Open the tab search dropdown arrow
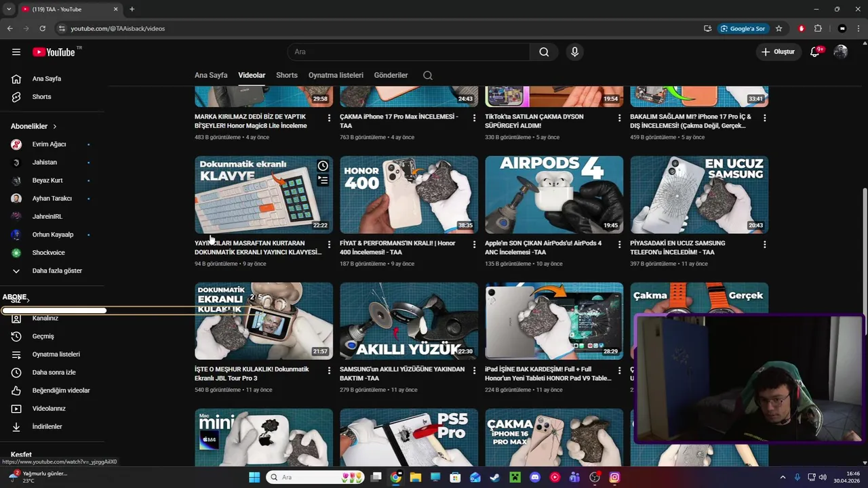This screenshot has width=868, height=488. tap(9, 9)
